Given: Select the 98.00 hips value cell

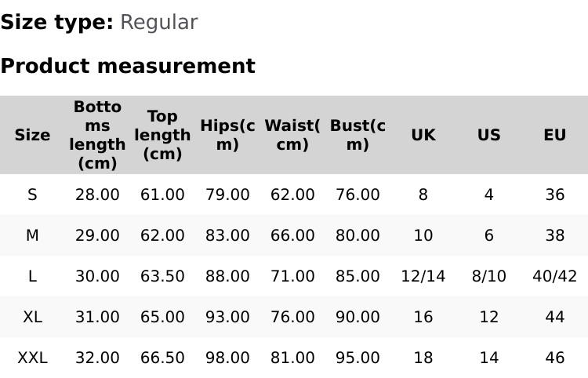Looking at the screenshot, I should [227, 358].
